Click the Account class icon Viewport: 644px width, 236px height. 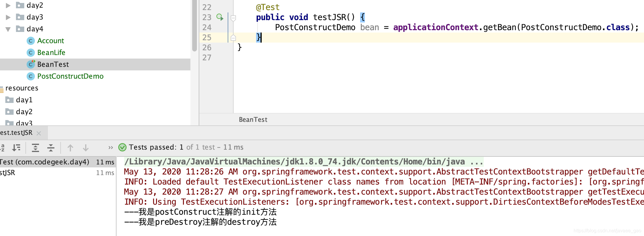pos(31,41)
